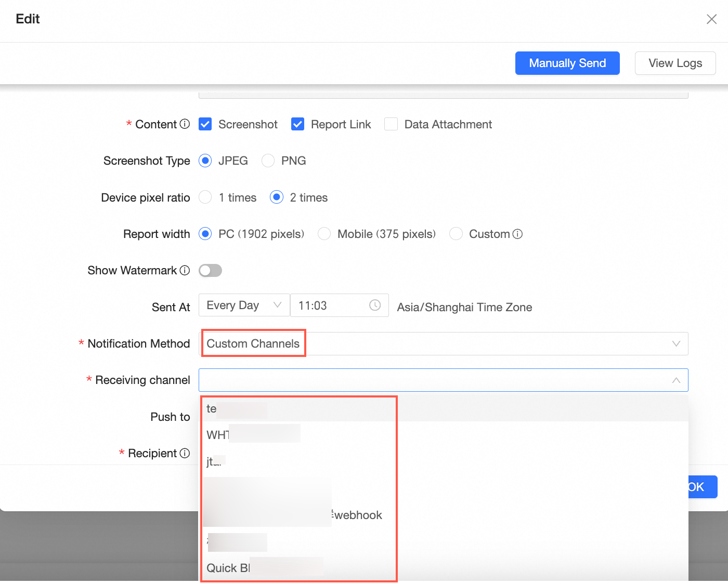Choose 1 times device pixel ratio
Screen dimensions: 728x584
point(206,197)
